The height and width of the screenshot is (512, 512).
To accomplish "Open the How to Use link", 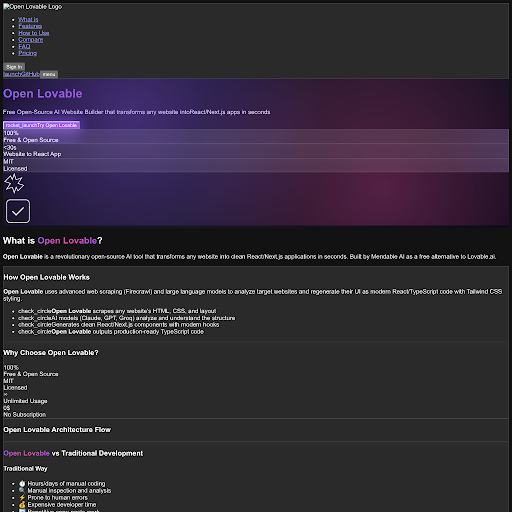I will point(34,33).
